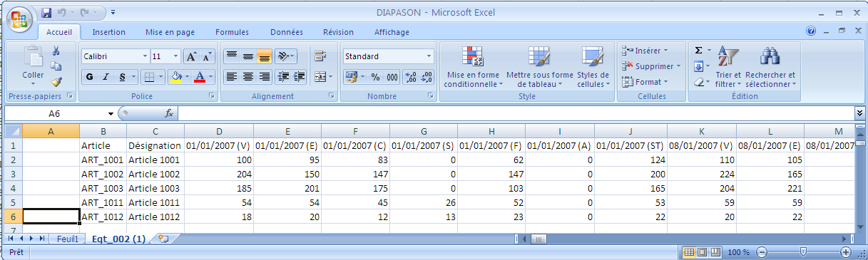
Task: Click the zoom slider handle
Action: (804, 252)
